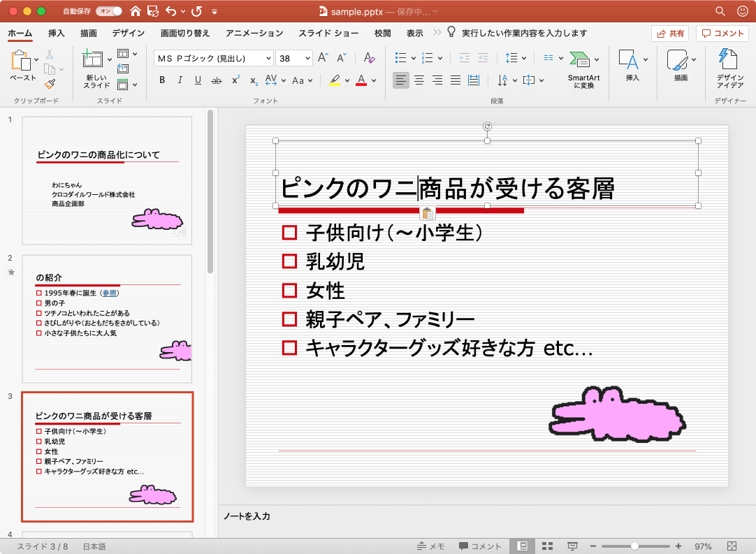Select slide 1 thumbnail in the panel
Viewport: 756px width, 554px height.
click(x=107, y=180)
